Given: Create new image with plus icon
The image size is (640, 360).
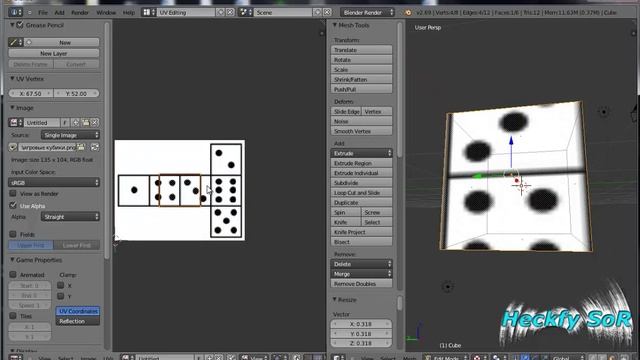Looking at the screenshot, I should tap(76, 122).
